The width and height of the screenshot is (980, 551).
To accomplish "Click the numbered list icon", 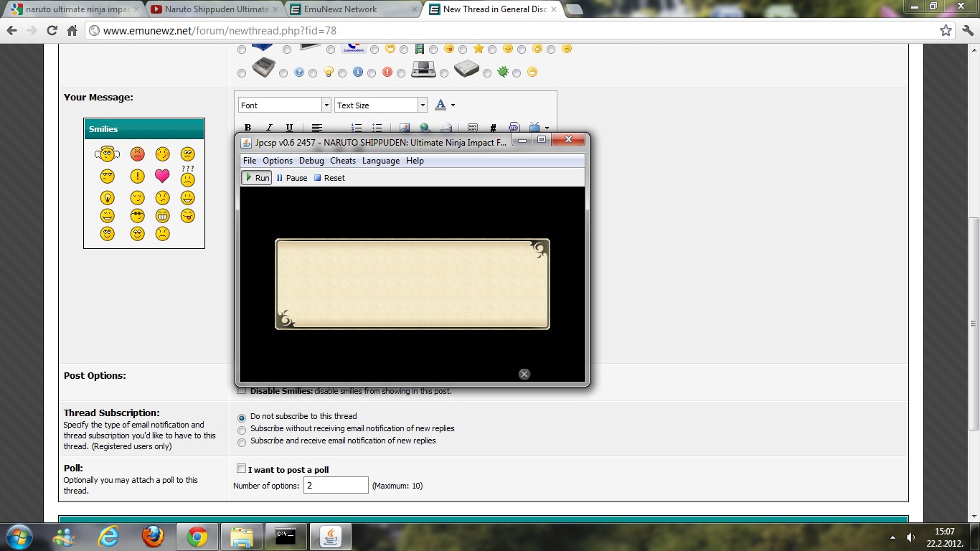I will click(x=357, y=128).
